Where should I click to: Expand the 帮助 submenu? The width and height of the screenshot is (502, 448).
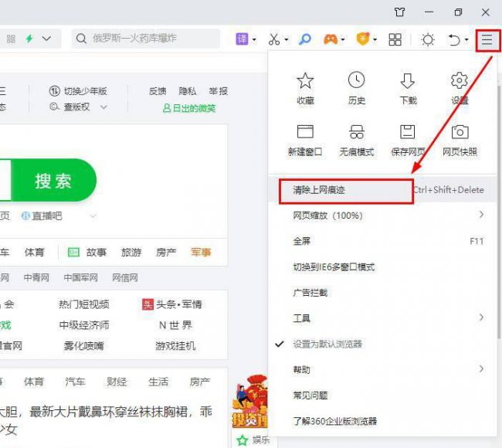[x=382, y=369]
